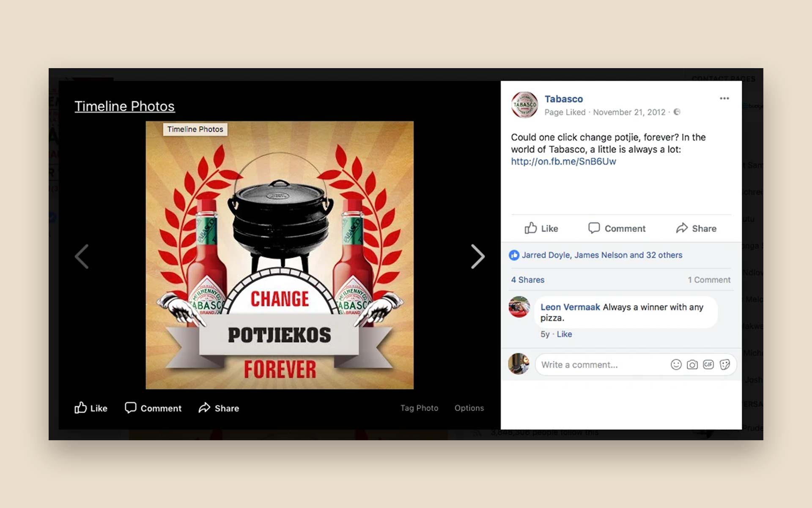Click Tag Photo
812x508 pixels.
tap(419, 408)
